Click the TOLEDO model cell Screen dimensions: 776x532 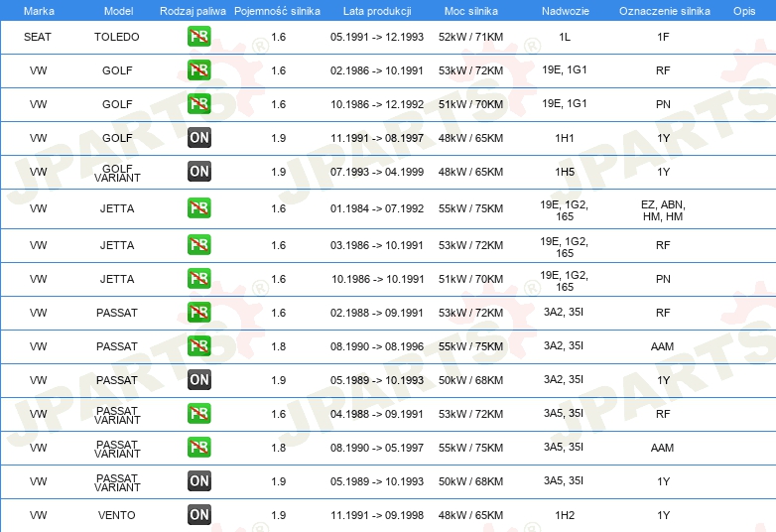point(117,37)
